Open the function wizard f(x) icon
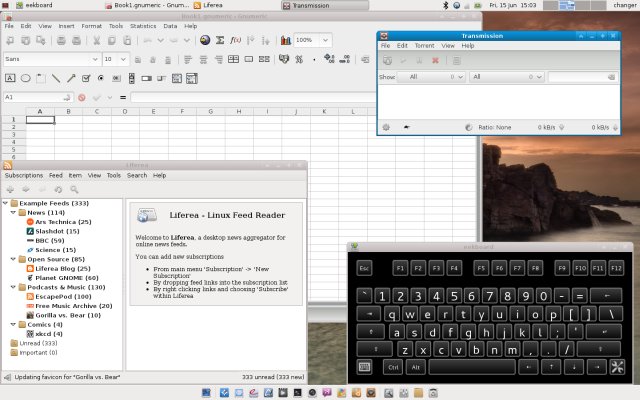 click(236, 40)
